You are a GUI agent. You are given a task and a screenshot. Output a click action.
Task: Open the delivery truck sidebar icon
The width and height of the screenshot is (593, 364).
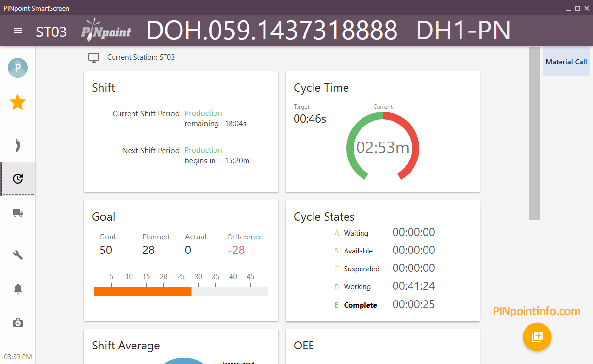click(x=17, y=212)
